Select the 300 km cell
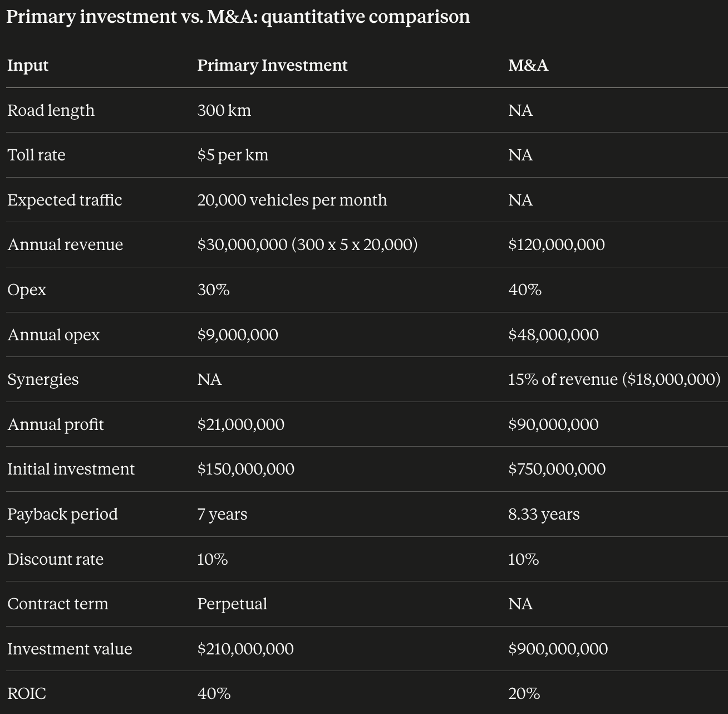Screen dimensions: 728x714 tap(224, 110)
